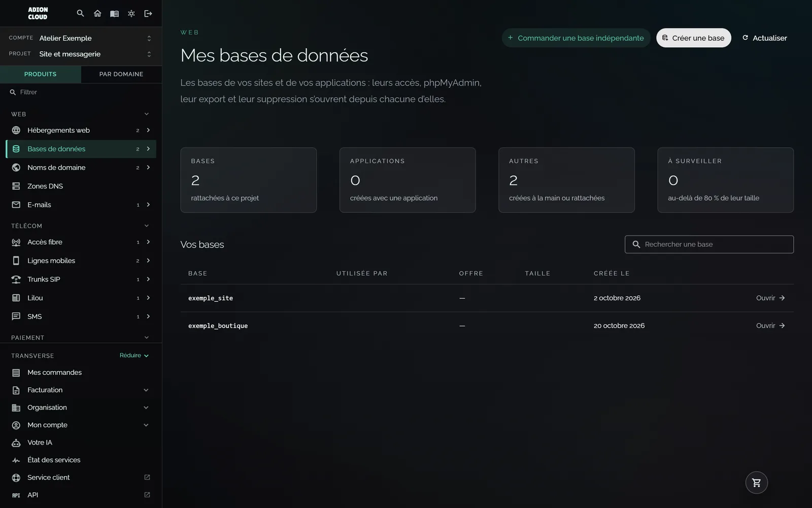Screen dimensions: 812x508
Task: Toggle light theme with sun icon
Action: pyautogui.click(x=131, y=14)
